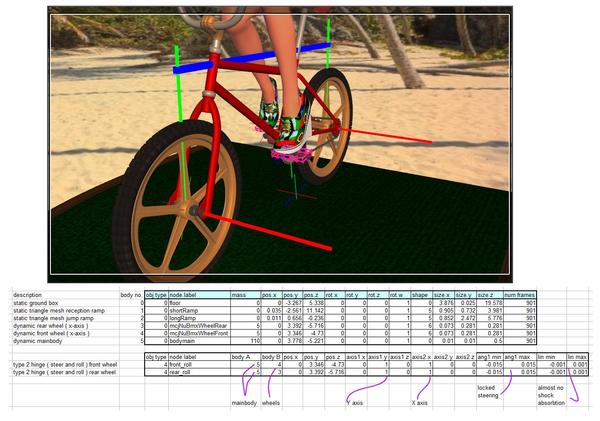Select the 'floor' node label cell
600x421 pixels.
click(199, 303)
